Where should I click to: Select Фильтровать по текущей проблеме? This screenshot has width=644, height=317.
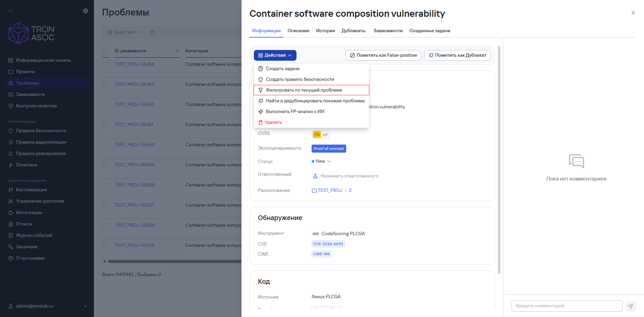coord(311,90)
